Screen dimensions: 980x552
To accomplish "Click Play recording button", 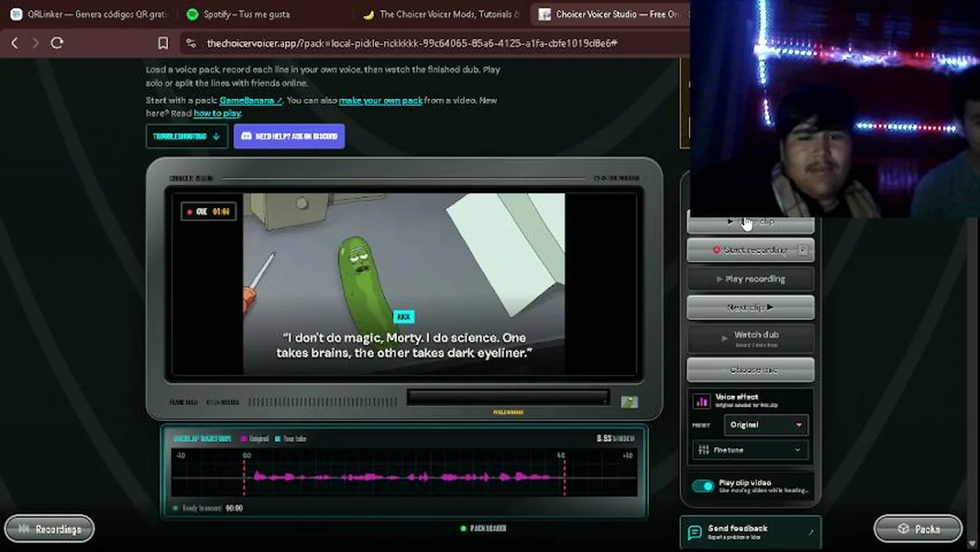I will [751, 279].
